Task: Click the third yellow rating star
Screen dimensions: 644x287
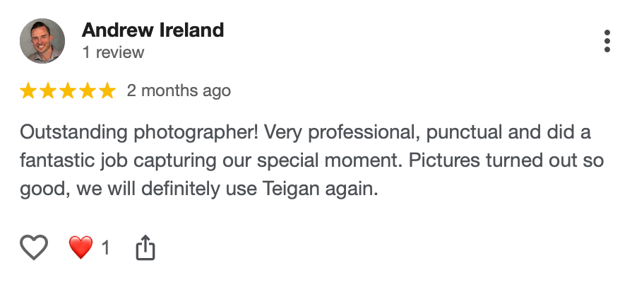Action: (x=67, y=90)
